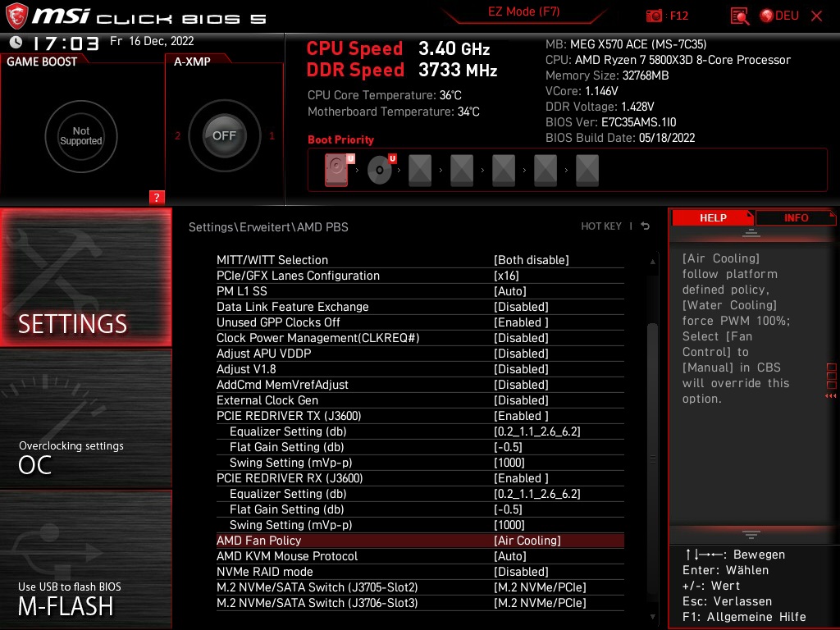Image resolution: width=840 pixels, height=630 pixels.
Task: Open Adjust V1.8 option
Action: (420, 368)
